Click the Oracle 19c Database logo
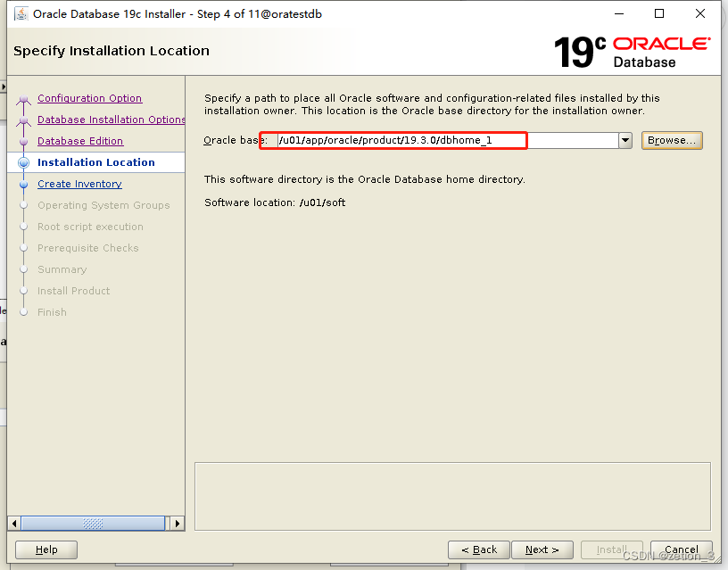Screen dimensions: 728x570 coord(632,52)
